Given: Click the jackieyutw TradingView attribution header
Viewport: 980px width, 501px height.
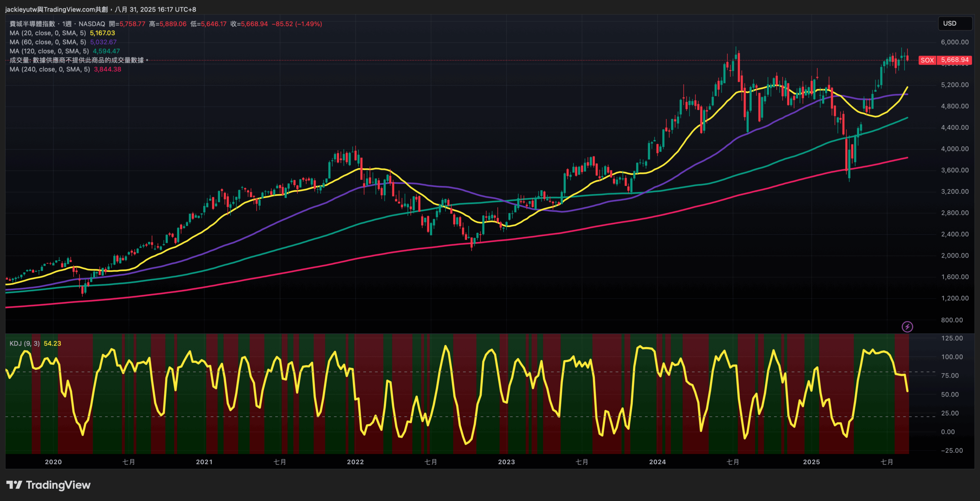Looking at the screenshot, I should (100, 9).
